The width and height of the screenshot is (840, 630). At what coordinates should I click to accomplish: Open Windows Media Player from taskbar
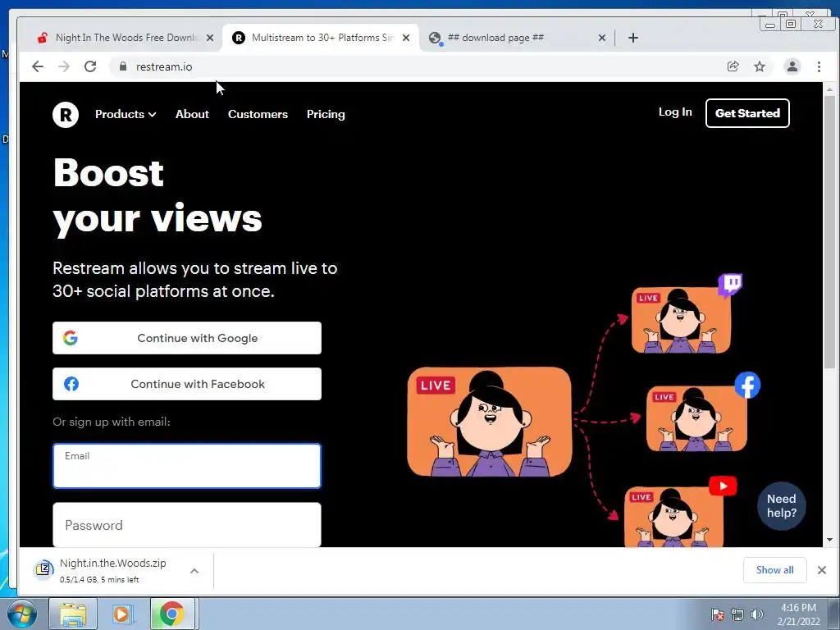pyautogui.click(x=121, y=614)
